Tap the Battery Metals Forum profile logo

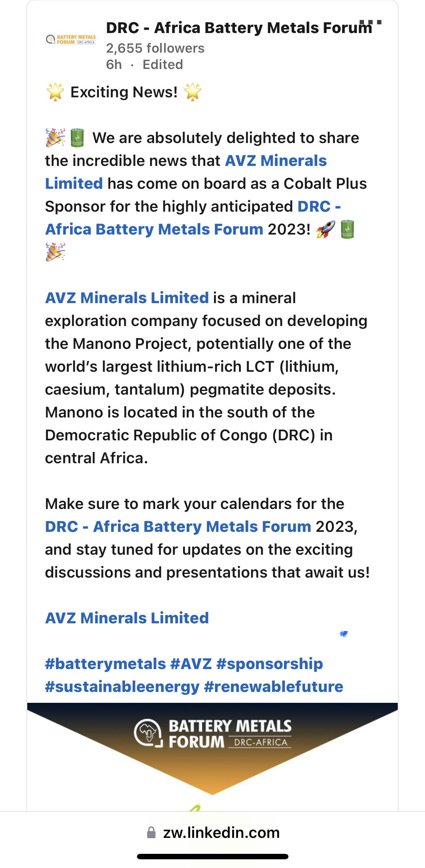tap(71, 40)
